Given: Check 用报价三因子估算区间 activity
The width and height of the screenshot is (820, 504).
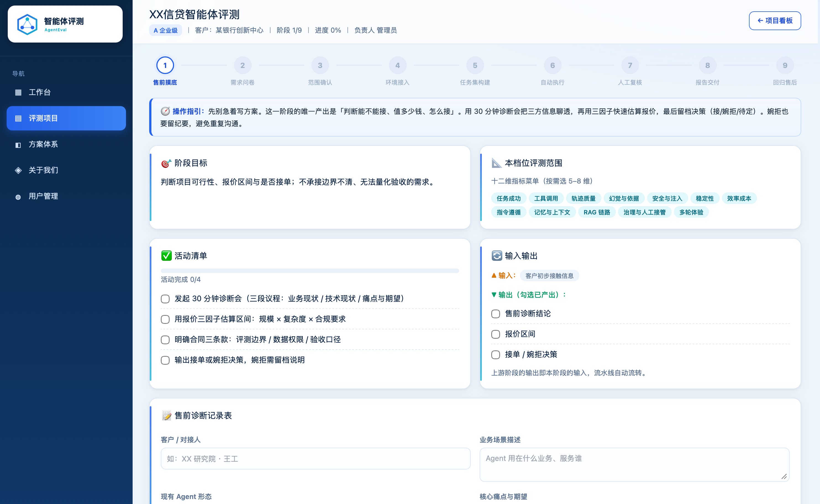Looking at the screenshot, I should point(165,319).
